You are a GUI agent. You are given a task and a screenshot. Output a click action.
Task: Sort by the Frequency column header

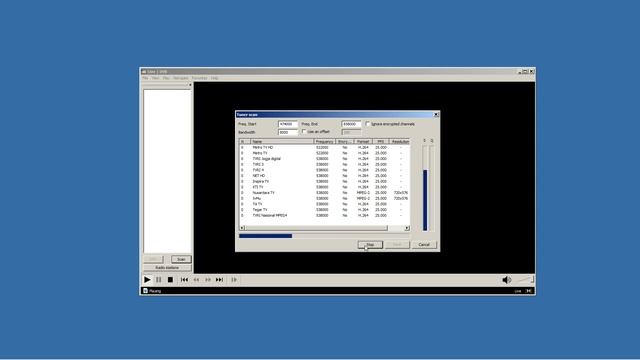pyautogui.click(x=324, y=141)
